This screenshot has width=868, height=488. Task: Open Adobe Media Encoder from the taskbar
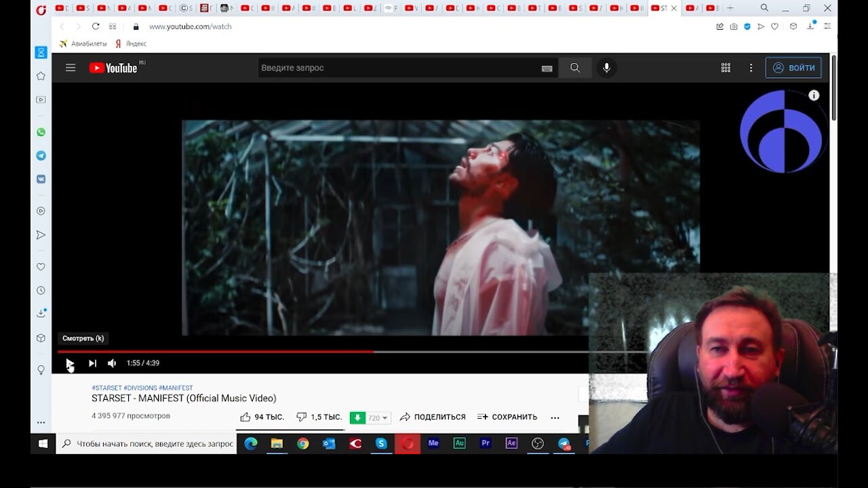coord(433,443)
